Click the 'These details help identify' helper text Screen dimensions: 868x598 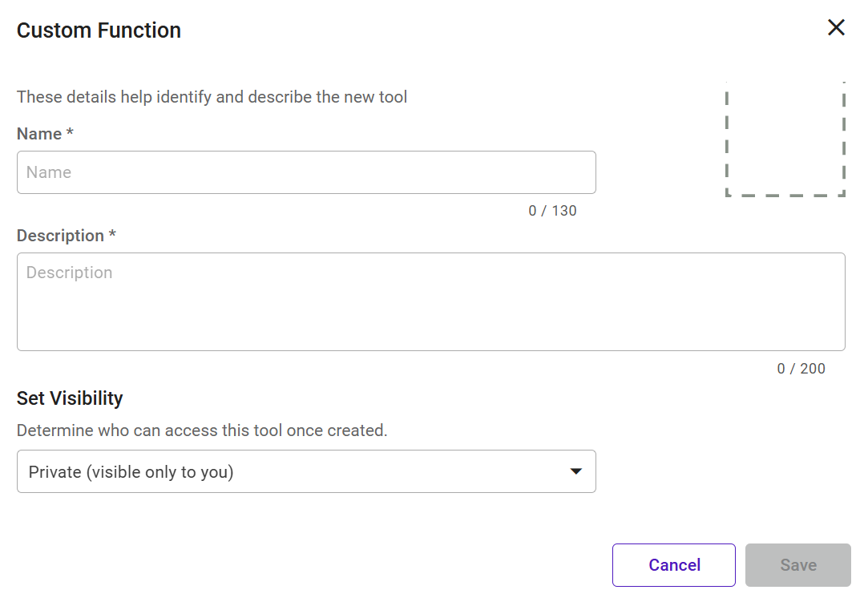[212, 97]
